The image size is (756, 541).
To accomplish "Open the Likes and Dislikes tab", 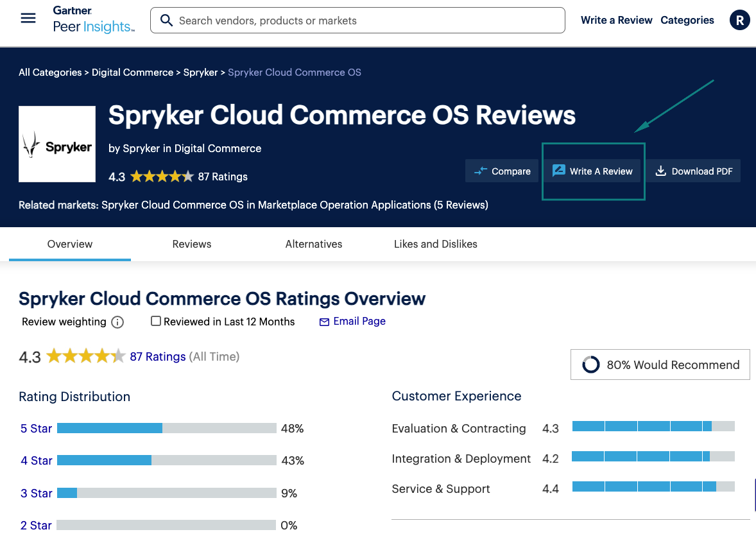I will click(435, 244).
